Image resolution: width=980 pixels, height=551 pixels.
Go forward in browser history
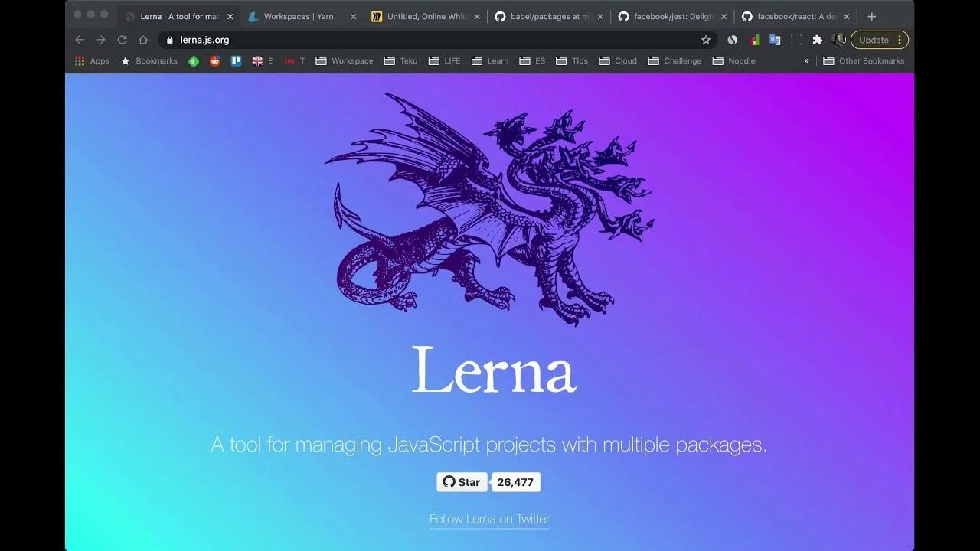pos(100,40)
